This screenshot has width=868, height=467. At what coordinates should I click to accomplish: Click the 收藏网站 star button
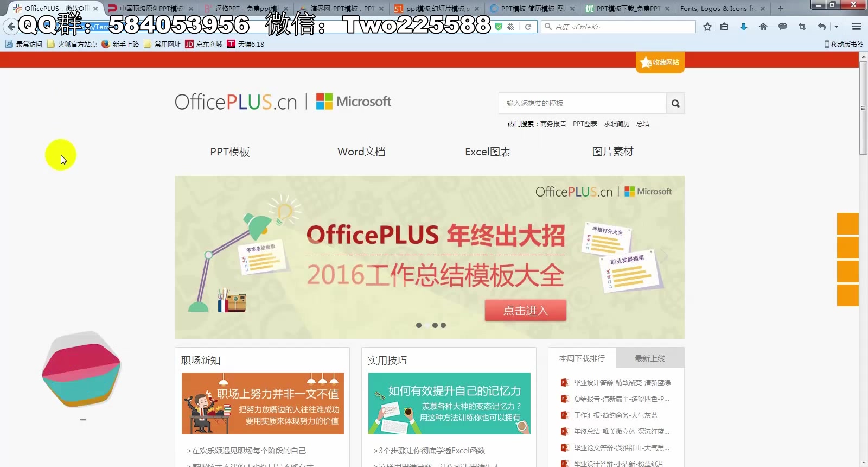pyautogui.click(x=660, y=62)
